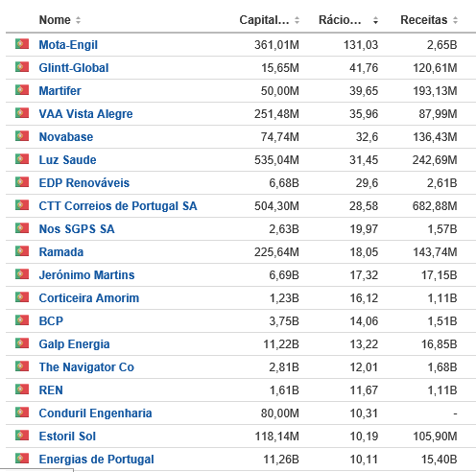Open CTT Correios de Portugal SA link

118,206
